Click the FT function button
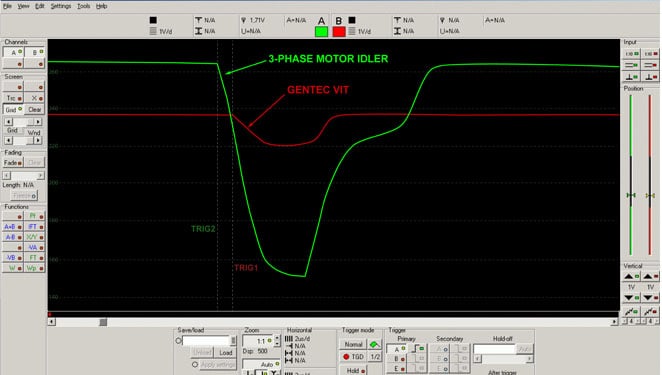 (x=35, y=258)
